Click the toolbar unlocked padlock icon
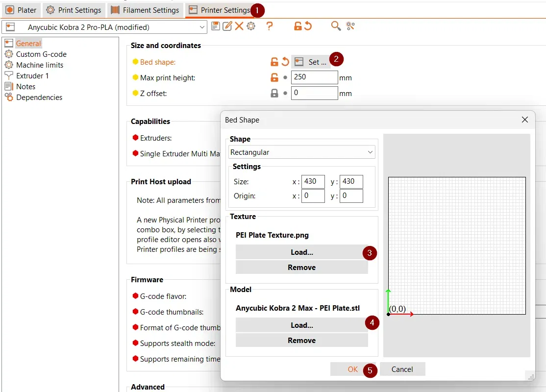Image resolution: width=546 pixels, height=392 pixels. point(298,26)
